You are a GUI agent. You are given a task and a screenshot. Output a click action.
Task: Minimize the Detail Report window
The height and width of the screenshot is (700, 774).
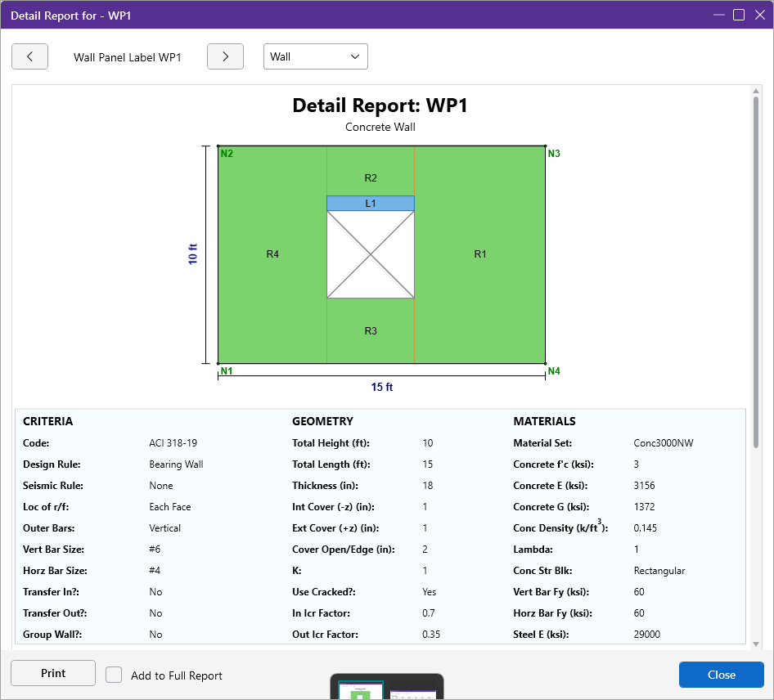[x=719, y=14]
